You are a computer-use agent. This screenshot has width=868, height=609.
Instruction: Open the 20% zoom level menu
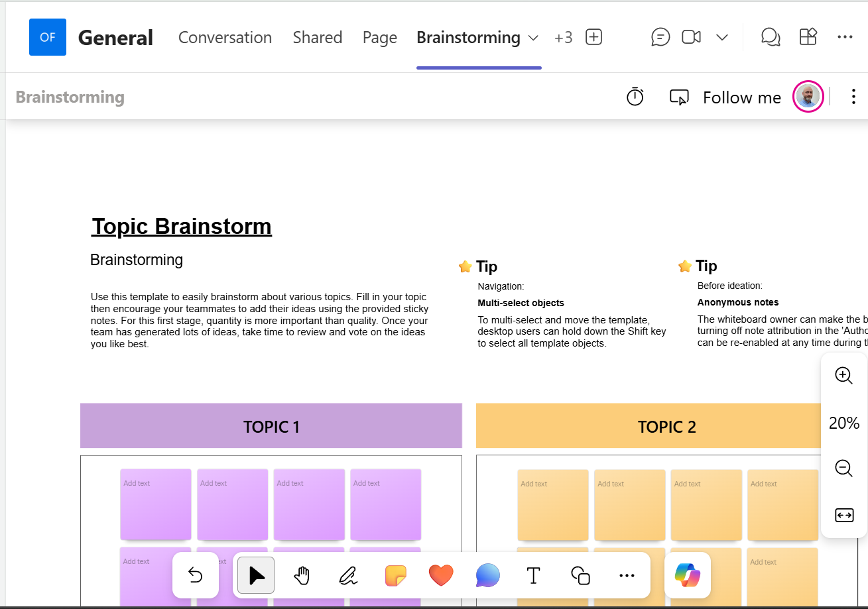click(x=844, y=423)
